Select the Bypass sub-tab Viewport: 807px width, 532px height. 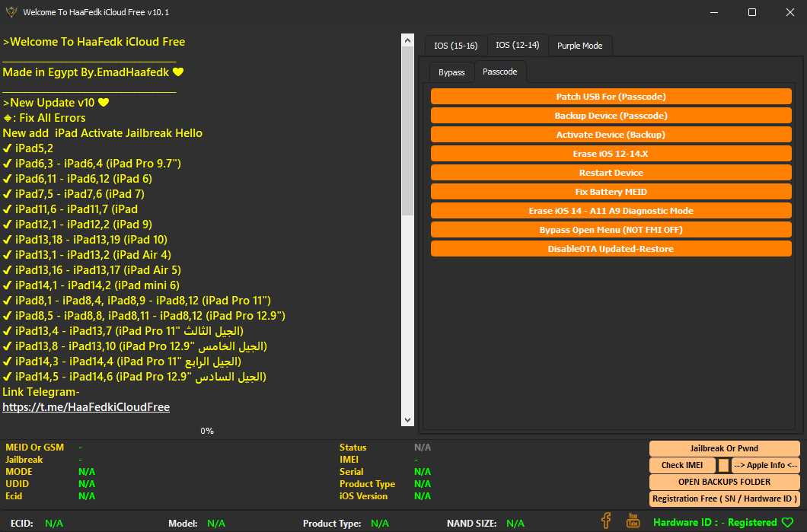click(451, 72)
